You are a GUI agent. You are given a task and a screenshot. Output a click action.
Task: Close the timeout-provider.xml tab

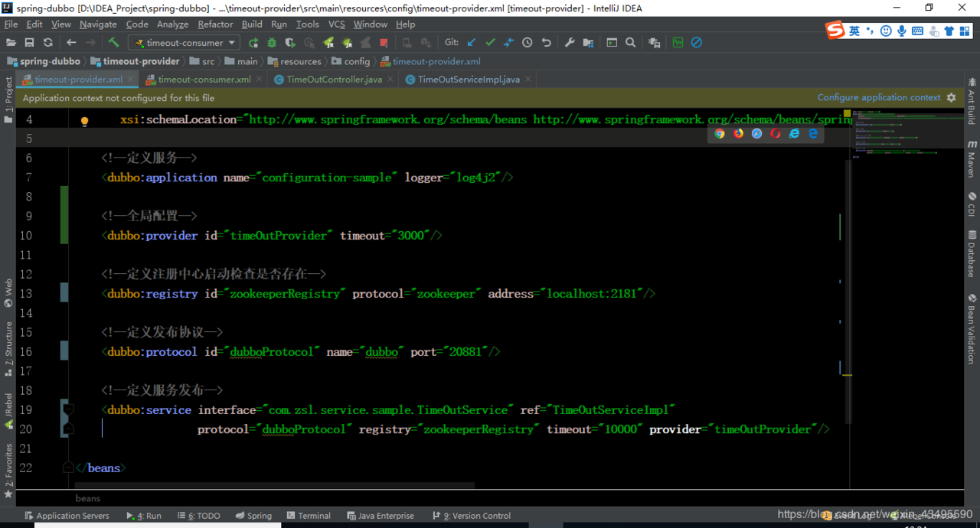(x=131, y=79)
